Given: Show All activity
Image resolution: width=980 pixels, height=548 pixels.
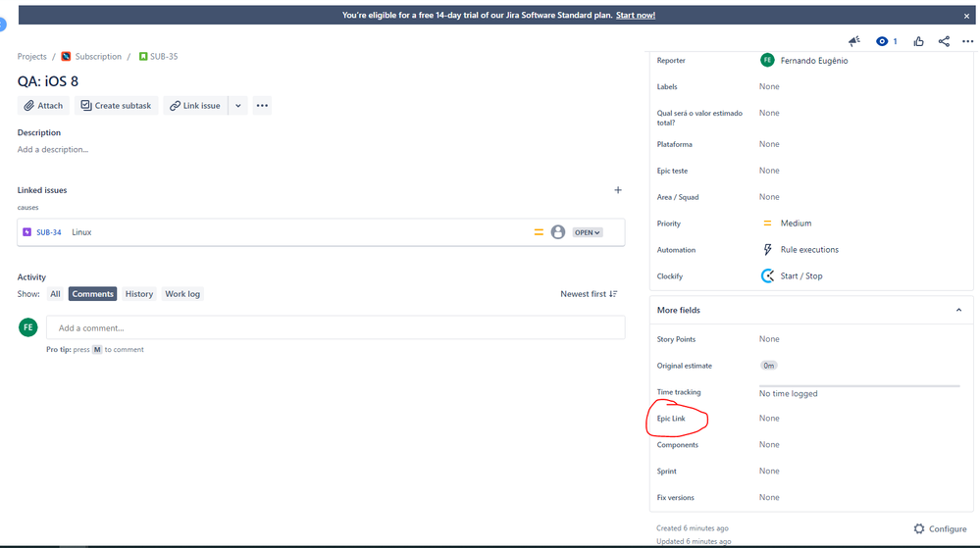Looking at the screenshot, I should (55, 294).
